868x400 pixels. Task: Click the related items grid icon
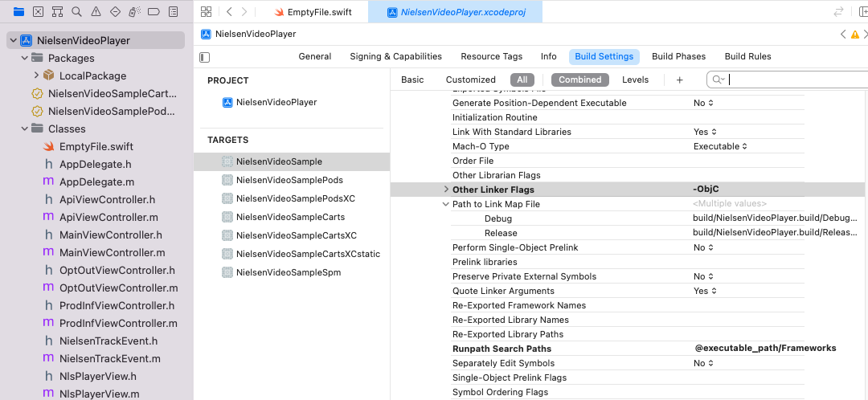[x=206, y=11]
